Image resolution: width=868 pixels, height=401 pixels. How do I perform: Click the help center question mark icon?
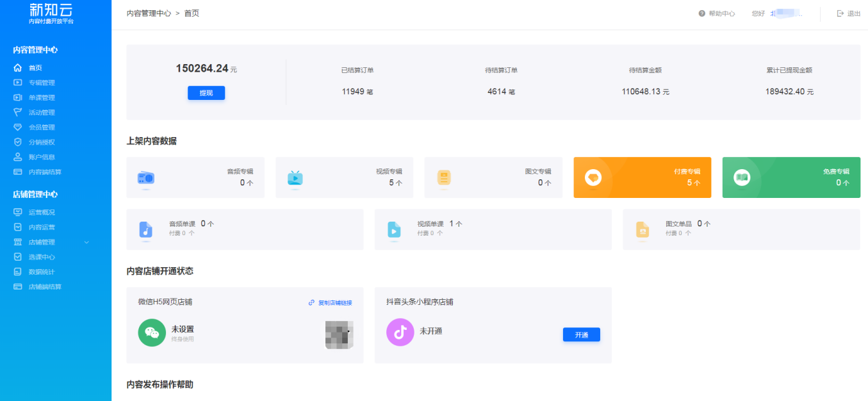click(x=702, y=13)
